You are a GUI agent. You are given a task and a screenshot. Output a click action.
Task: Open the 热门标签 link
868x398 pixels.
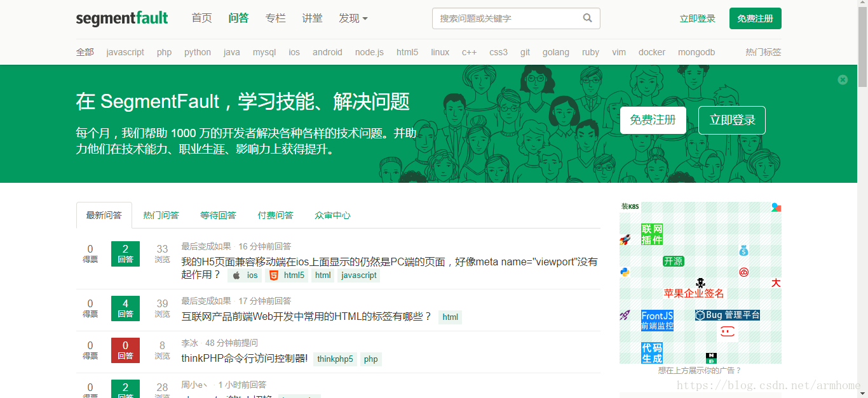[x=763, y=52]
